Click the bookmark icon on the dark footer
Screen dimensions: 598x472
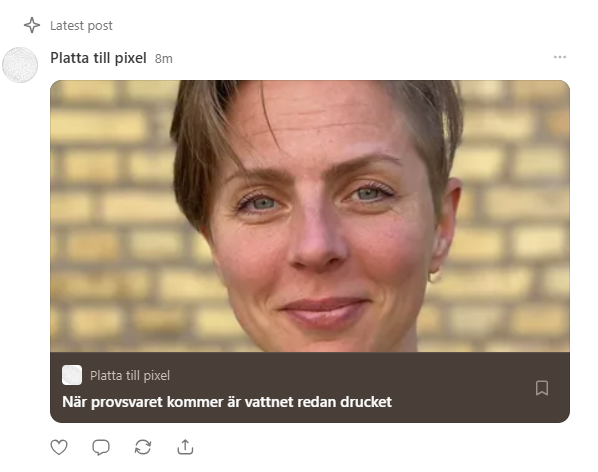tap(542, 388)
